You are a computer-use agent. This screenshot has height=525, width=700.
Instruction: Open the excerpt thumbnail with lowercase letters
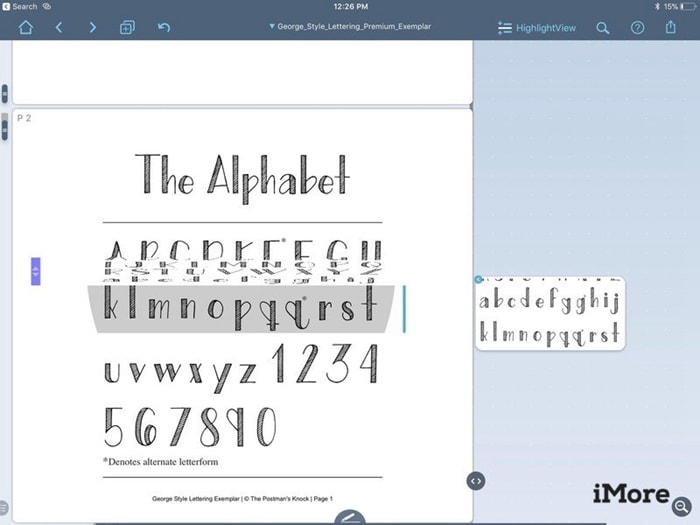point(550,313)
